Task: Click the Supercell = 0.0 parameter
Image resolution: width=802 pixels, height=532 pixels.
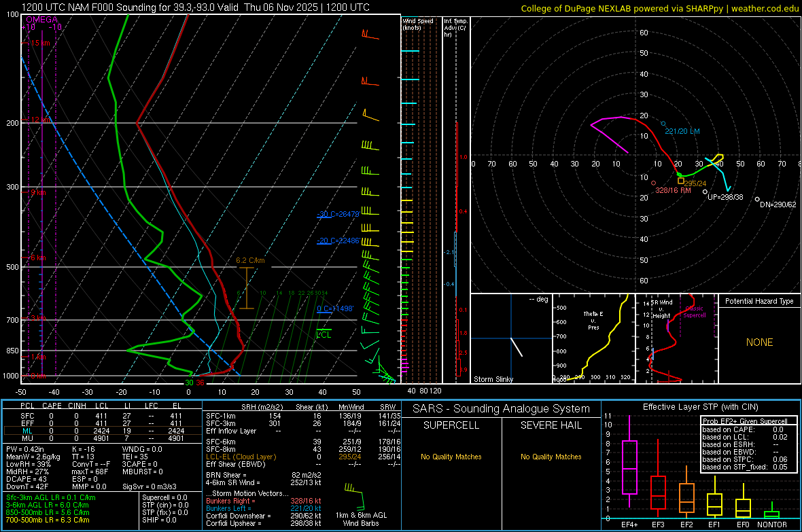Action: [164, 497]
